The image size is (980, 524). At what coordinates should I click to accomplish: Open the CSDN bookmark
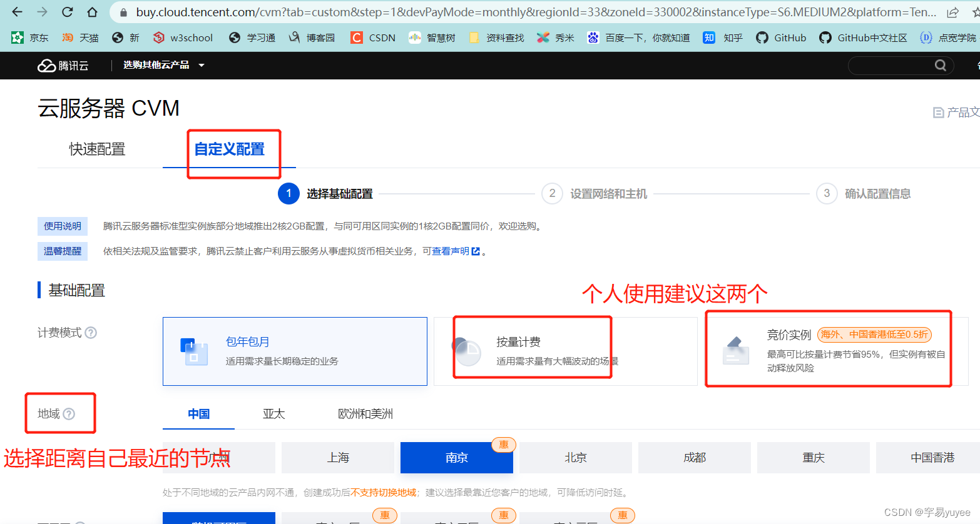[373, 38]
